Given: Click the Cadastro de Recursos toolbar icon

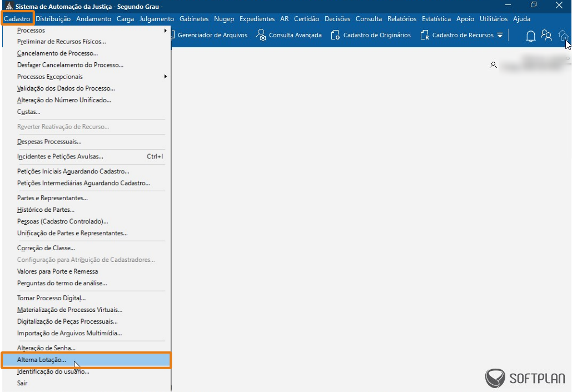Looking at the screenshot, I should point(424,35).
